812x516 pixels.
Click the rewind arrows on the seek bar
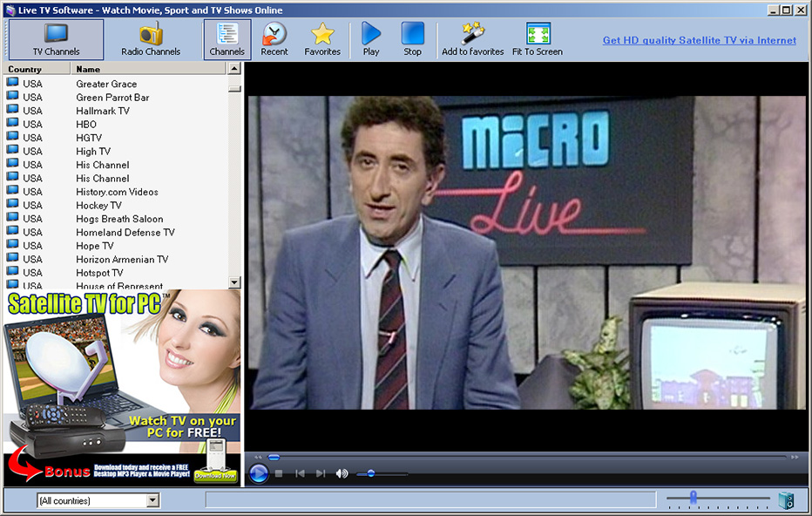coord(258,458)
